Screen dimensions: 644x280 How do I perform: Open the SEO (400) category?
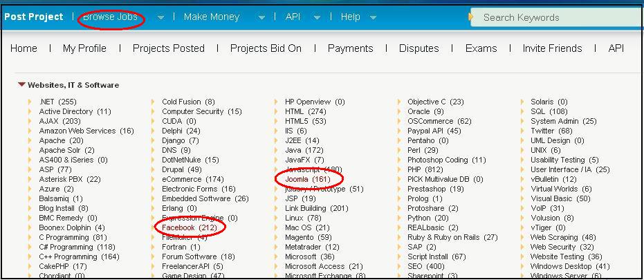[x=426, y=266]
